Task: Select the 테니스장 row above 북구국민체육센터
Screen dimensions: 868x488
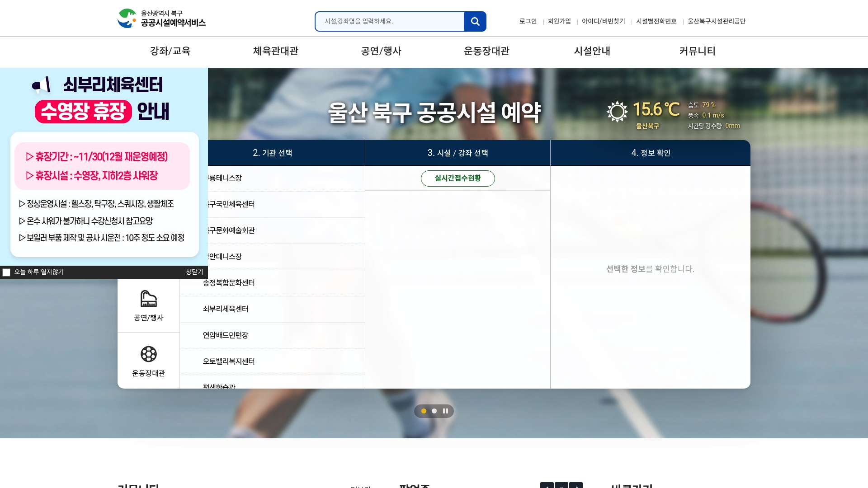Action: click(286, 178)
